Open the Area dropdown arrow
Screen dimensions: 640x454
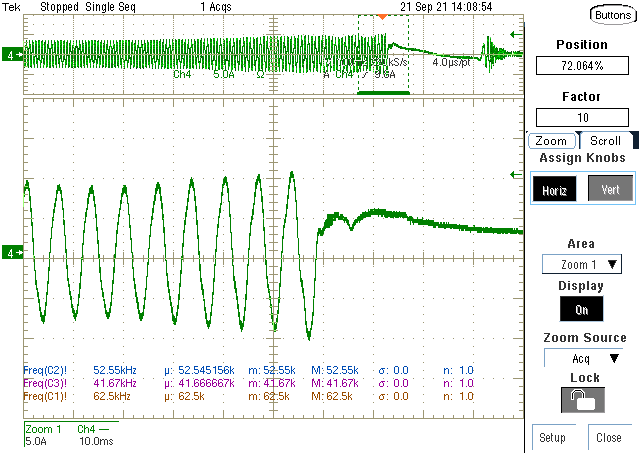tap(612, 265)
